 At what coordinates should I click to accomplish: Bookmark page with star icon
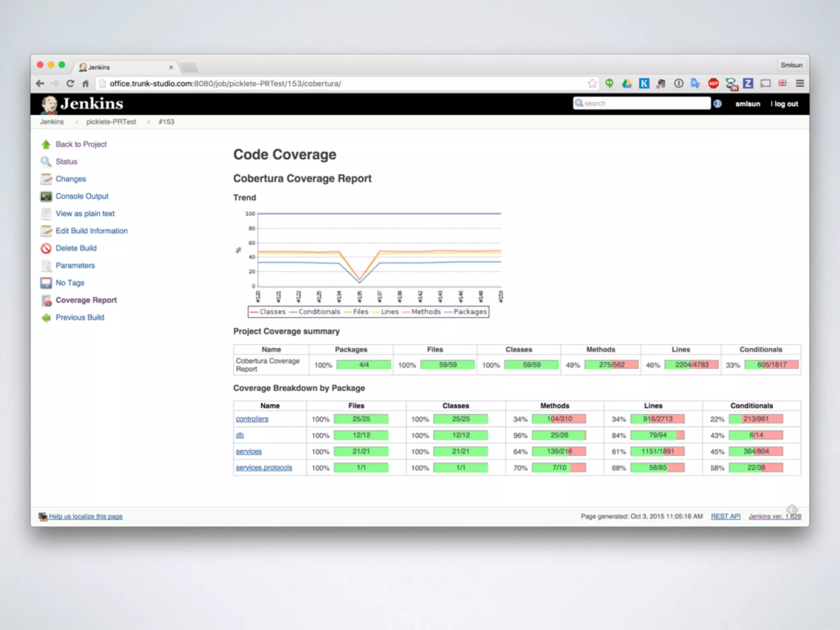coord(592,84)
